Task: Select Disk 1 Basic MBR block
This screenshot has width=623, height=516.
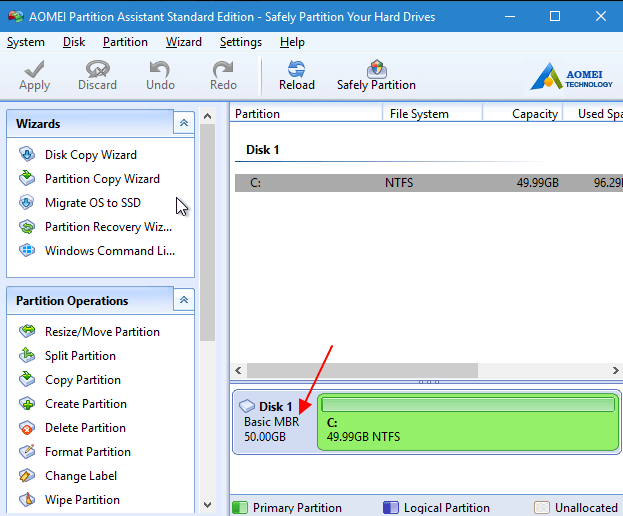Action: (275, 421)
